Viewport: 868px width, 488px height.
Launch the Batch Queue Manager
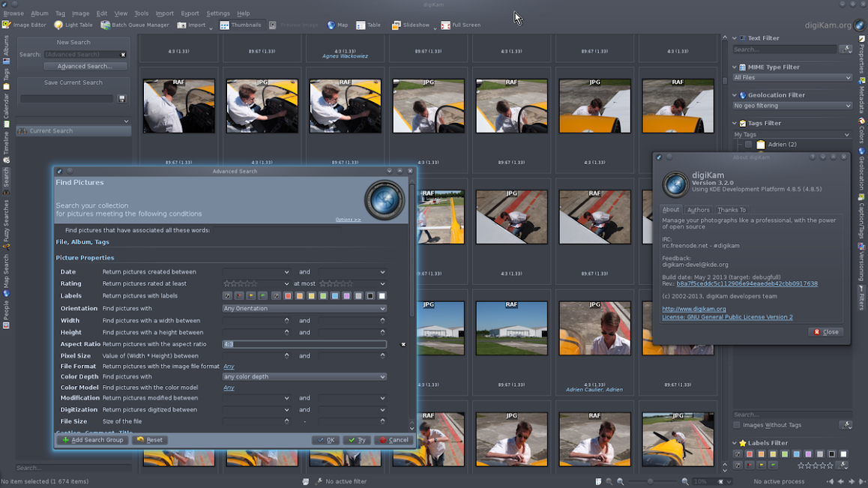135,25
